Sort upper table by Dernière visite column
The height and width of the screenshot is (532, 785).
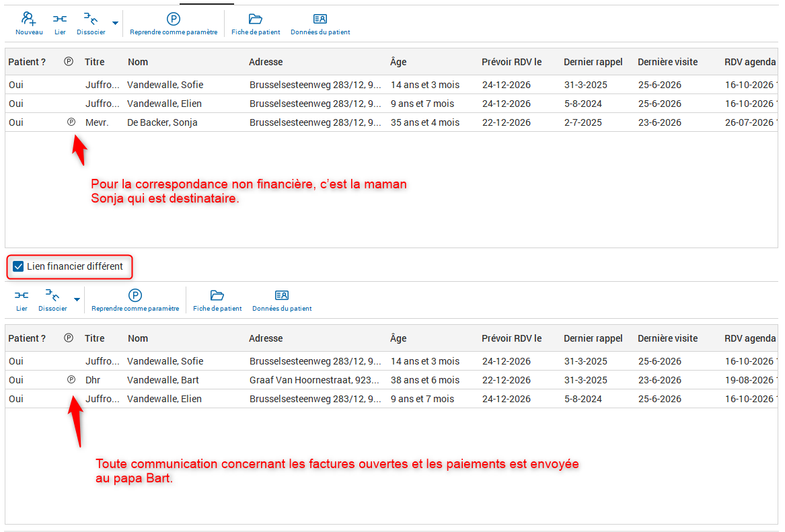[x=668, y=62]
